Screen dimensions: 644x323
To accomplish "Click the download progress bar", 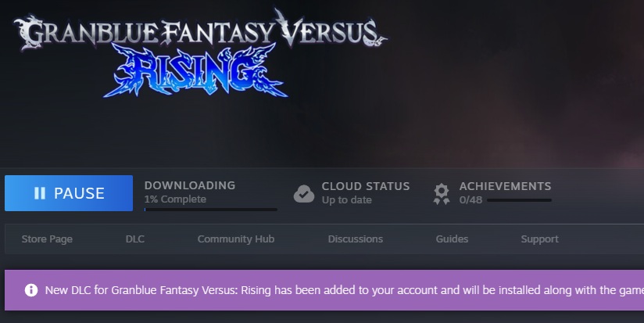I will 211,210.
